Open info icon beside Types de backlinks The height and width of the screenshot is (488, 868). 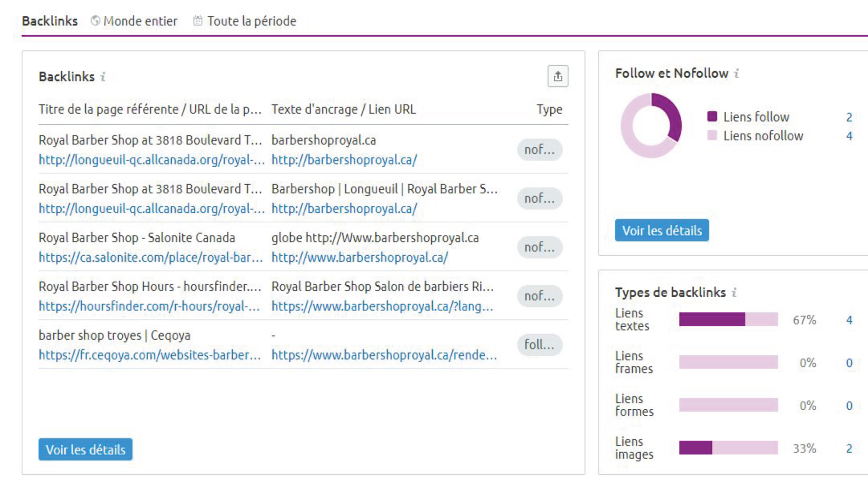[734, 292]
